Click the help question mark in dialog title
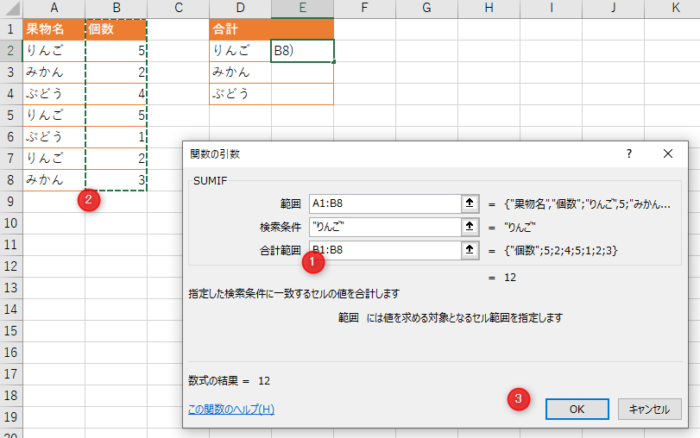The image size is (700, 438). point(629,154)
